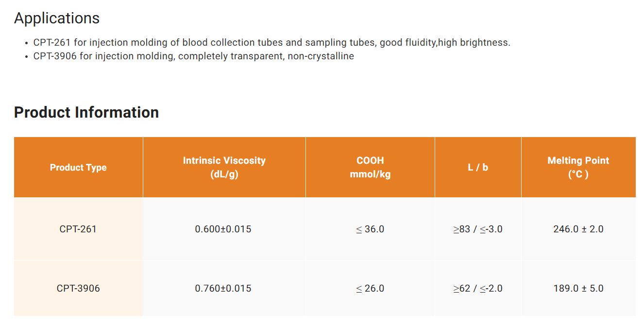Click the COOH mmol/kg column header
The height and width of the screenshot is (331, 644).
pos(370,167)
